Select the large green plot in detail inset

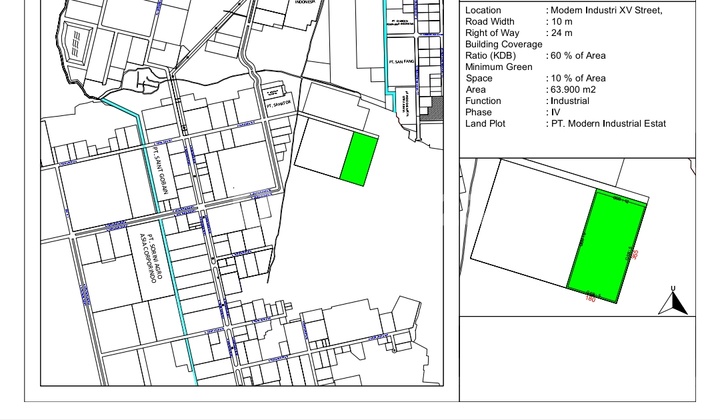point(607,242)
